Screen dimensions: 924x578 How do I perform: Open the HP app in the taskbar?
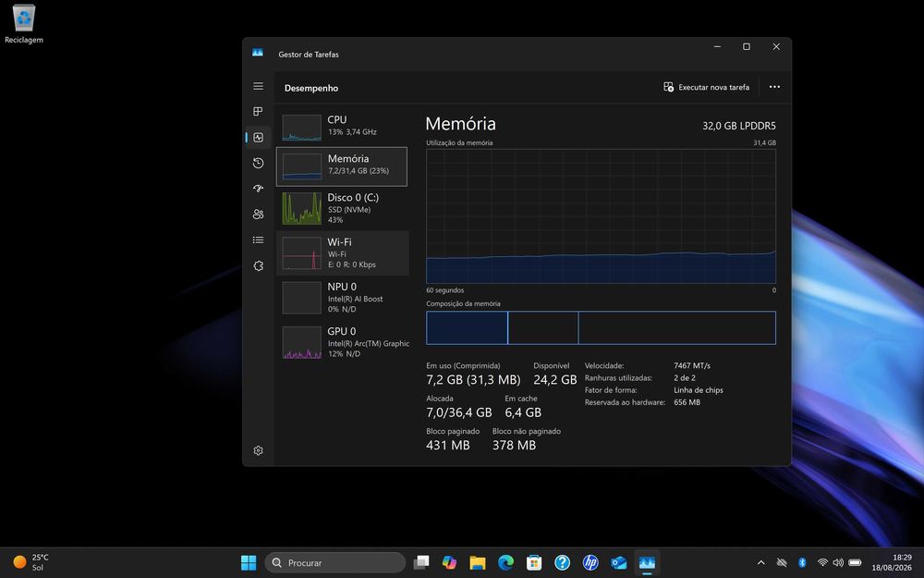pos(590,562)
